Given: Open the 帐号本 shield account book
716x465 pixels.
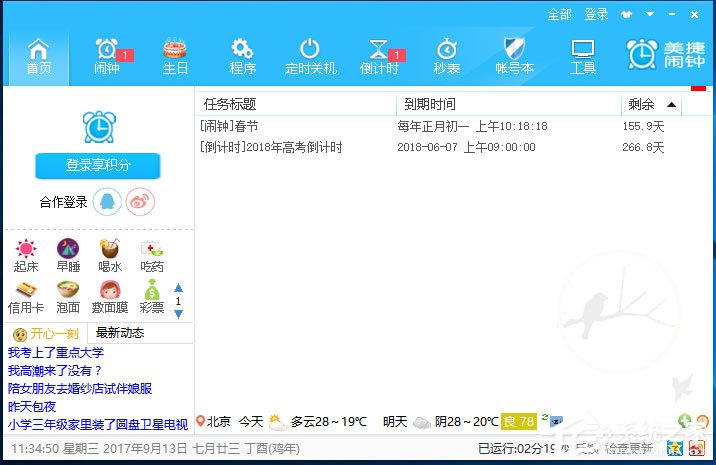Looking at the screenshot, I should coord(515,57).
